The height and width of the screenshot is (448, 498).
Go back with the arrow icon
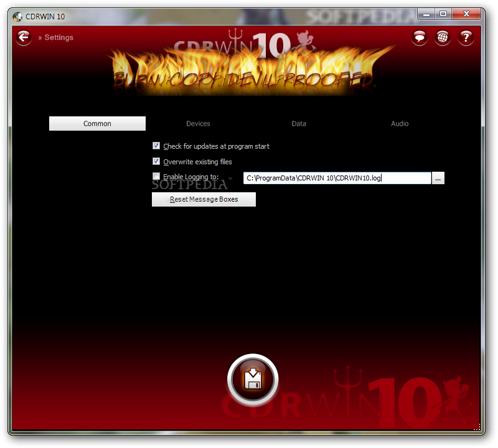pyautogui.click(x=24, y=38)
